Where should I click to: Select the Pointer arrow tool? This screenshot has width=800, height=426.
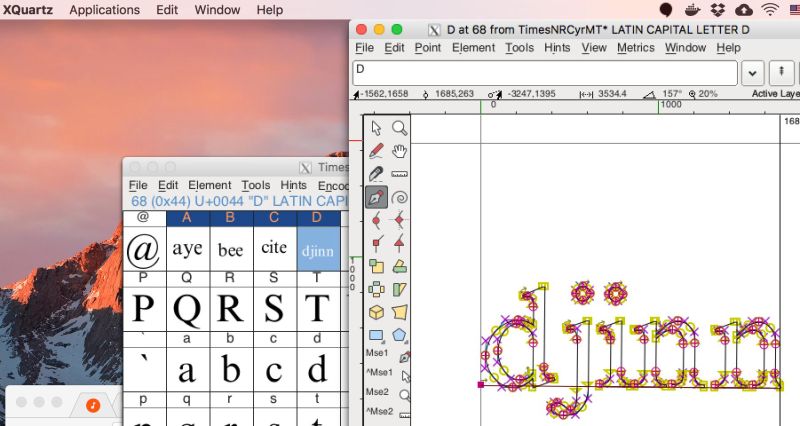376,128
